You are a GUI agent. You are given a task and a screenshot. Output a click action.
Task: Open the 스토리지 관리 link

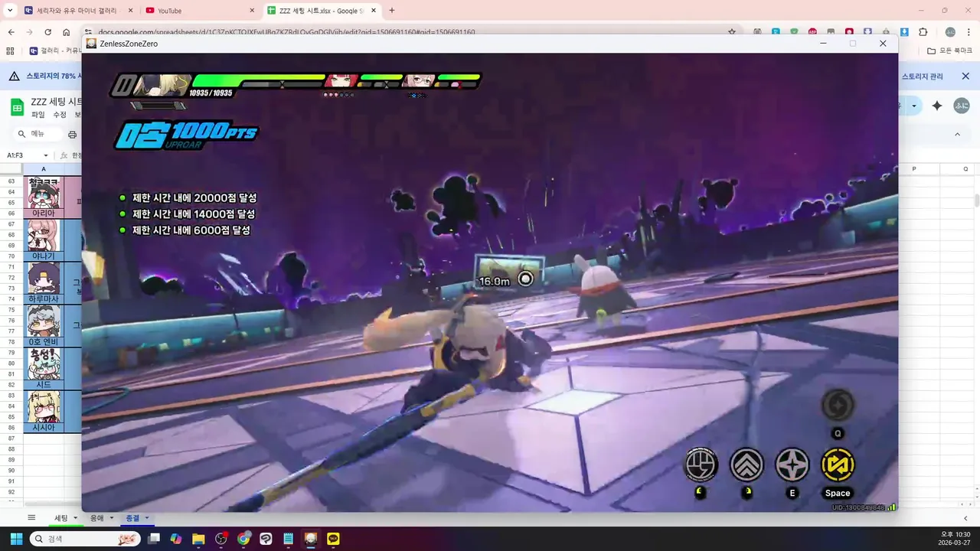(922, 77)
